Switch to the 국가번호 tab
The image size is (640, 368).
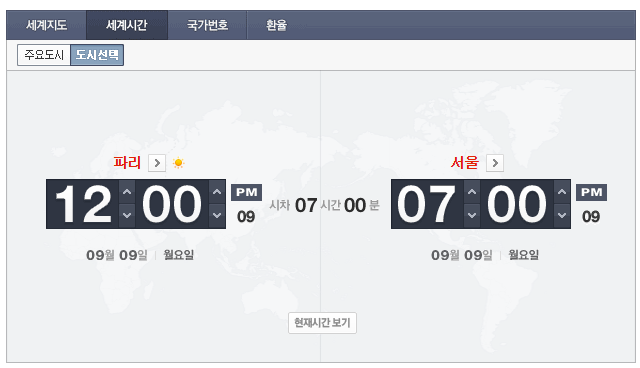[x=207, y=25]
